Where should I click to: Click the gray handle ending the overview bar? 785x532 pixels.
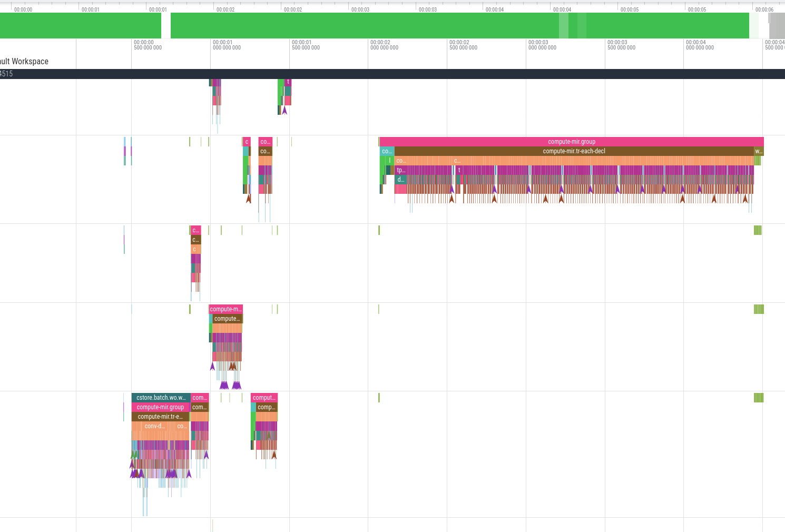pos(777,25)
